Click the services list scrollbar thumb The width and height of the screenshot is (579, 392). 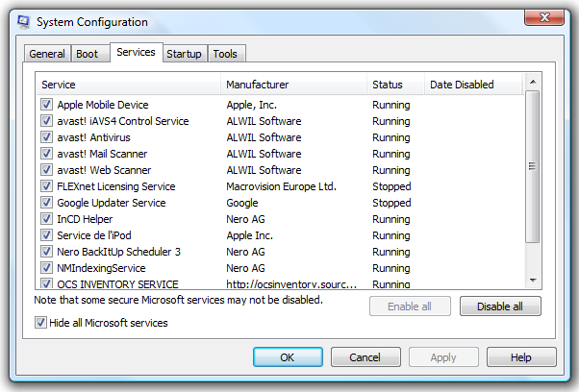tap(533, 166)
